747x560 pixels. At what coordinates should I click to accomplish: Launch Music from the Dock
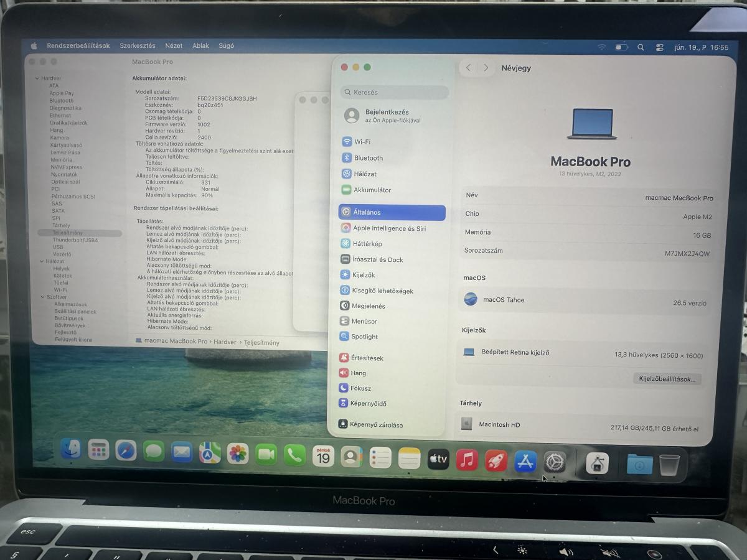click(467, 460)
